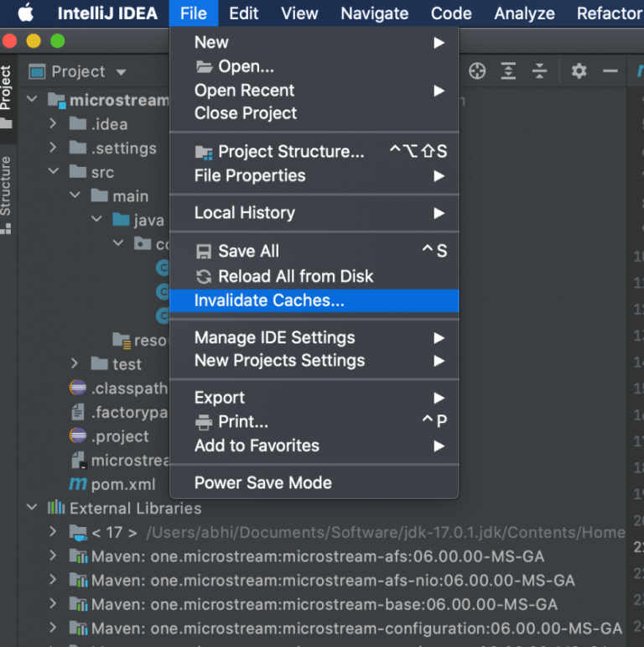
Task: Select Invalidate Caches... menu item
Action: [x=314, y=300]
